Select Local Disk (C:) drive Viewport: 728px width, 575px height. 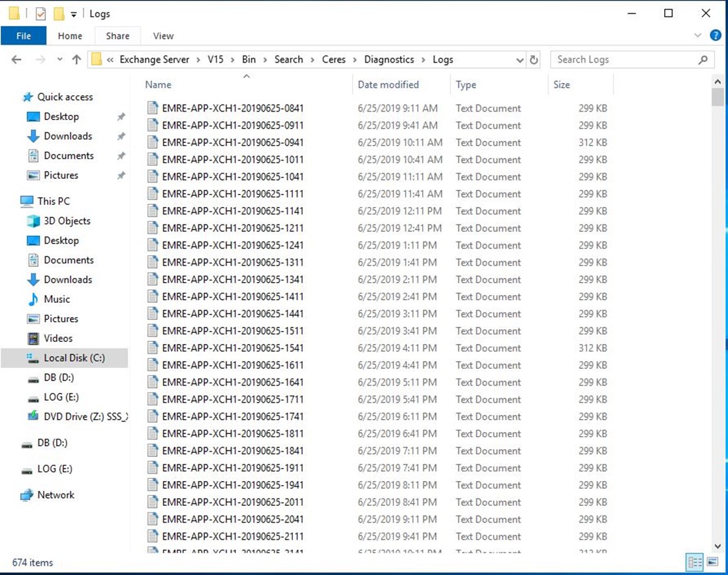(65, 358)
